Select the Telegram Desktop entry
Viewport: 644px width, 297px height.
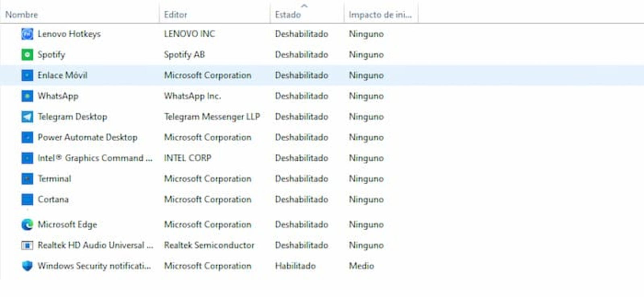click(x=72, y=117)
